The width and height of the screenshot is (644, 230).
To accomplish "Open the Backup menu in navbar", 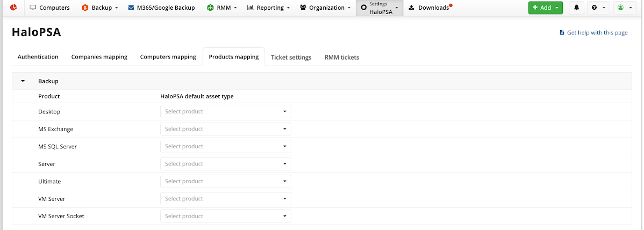I will click(100, 8).
